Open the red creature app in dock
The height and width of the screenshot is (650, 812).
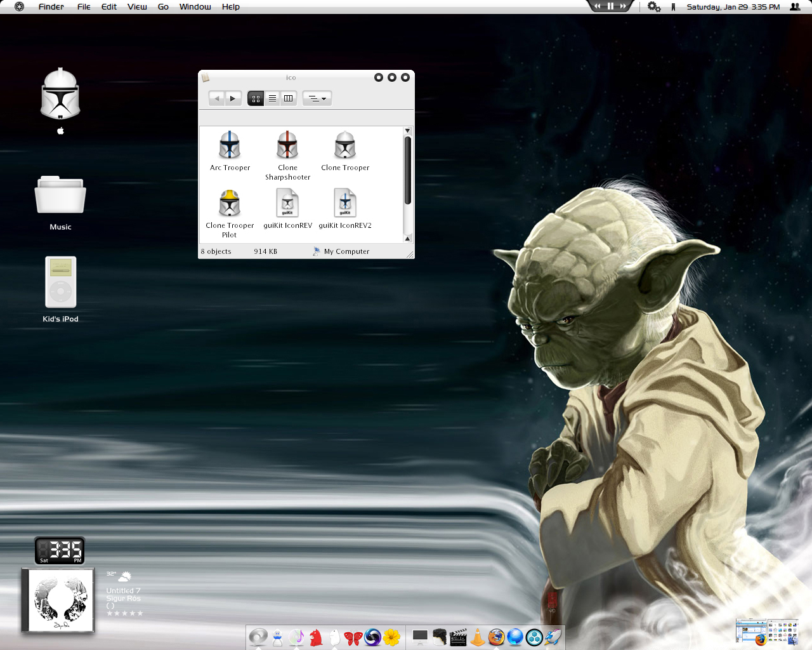pyautogui.click(x=315, y=637)
